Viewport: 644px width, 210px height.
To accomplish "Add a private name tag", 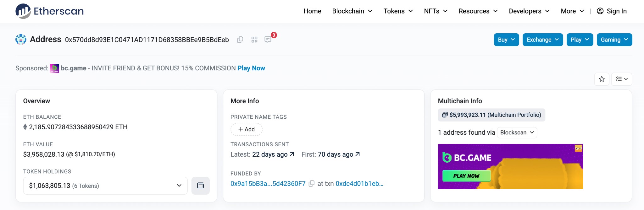I will (247, 129).
